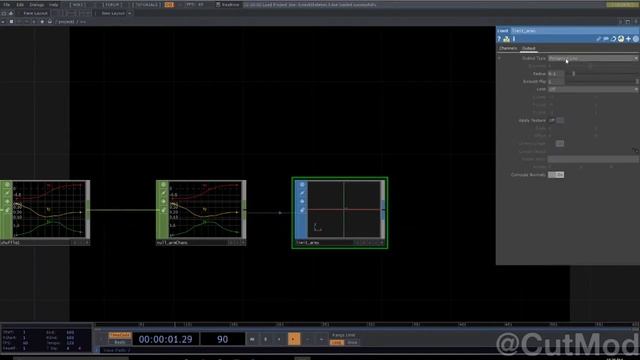
Task: Toggle the Realtime checkbox
Action: (x=218, y=4)
